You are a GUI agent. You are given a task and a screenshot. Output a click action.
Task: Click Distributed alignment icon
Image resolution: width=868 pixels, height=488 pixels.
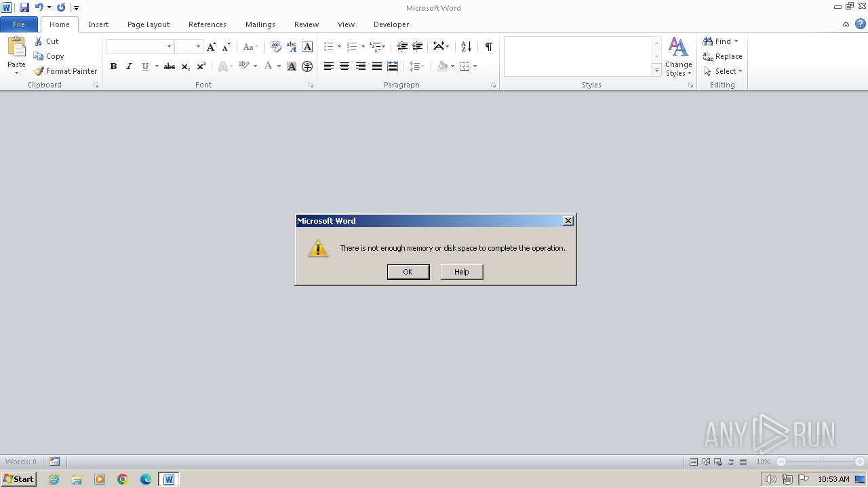(x=392, y=66)
